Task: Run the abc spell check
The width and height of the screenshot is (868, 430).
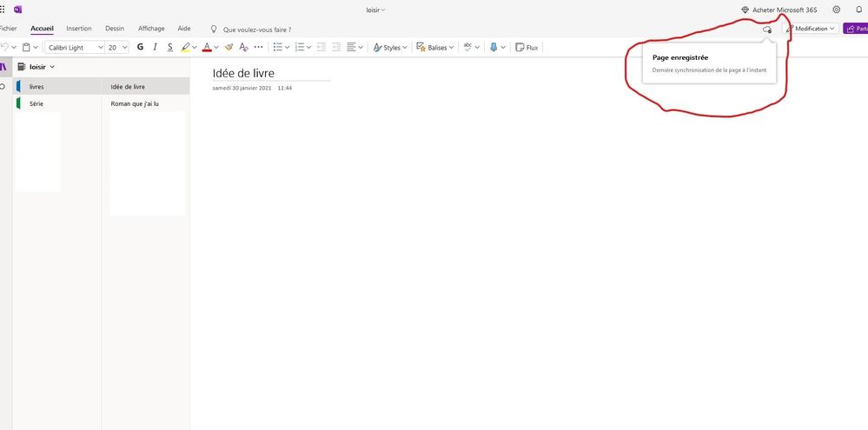Action: 468,48
